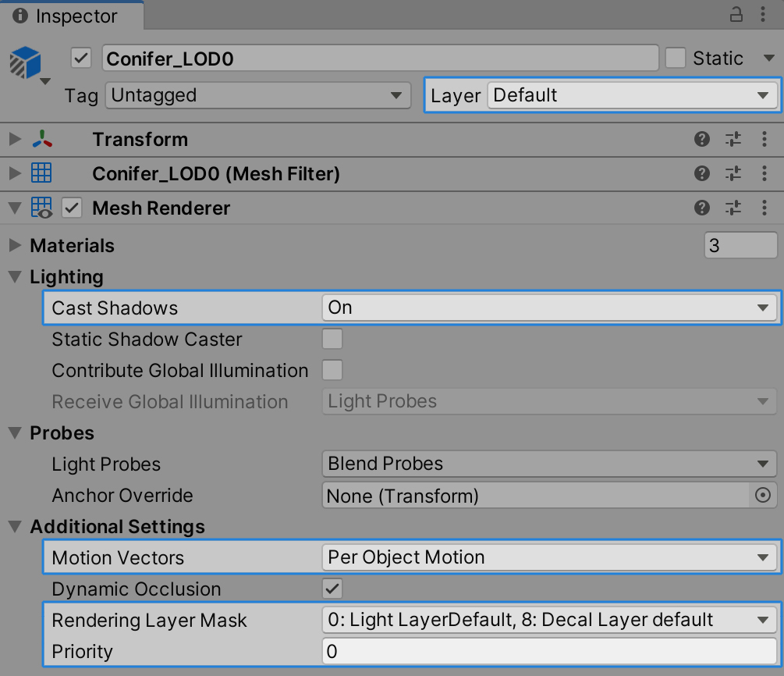Enable the Static checkbox
Viewport: 784px width, 676px height.
[x=676, y=59]
